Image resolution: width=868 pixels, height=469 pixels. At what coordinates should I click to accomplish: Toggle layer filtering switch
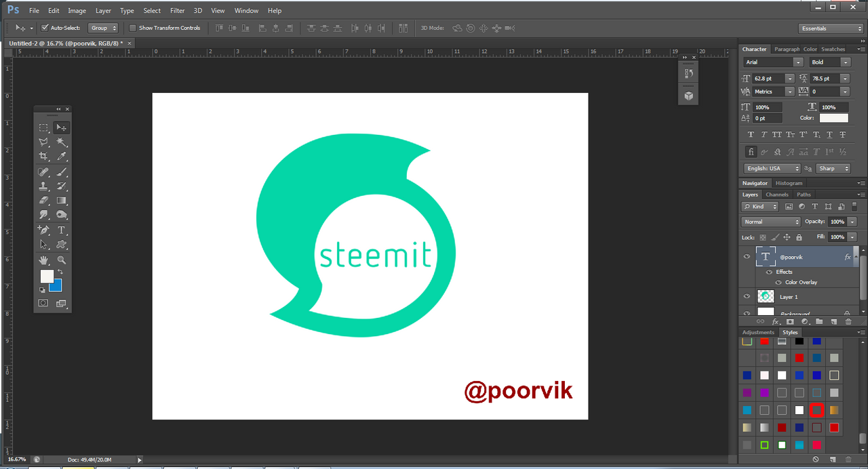pyautogui.click(x=854, y=206)
